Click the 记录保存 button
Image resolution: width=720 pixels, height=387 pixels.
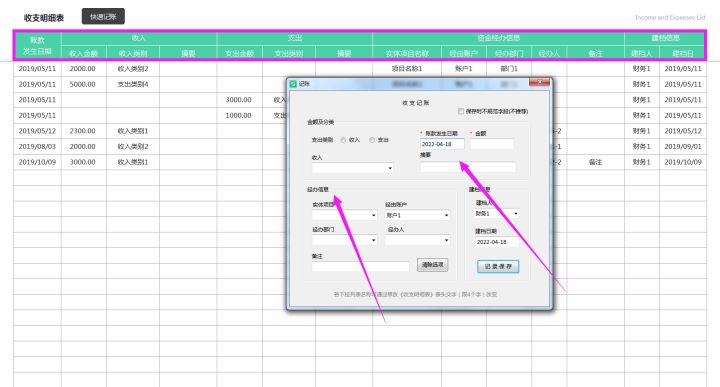(498, 266)
